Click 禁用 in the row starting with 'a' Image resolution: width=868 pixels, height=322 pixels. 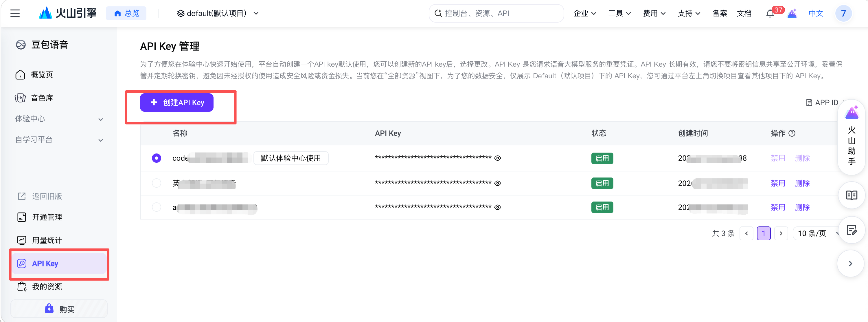(x=778, y=207)
